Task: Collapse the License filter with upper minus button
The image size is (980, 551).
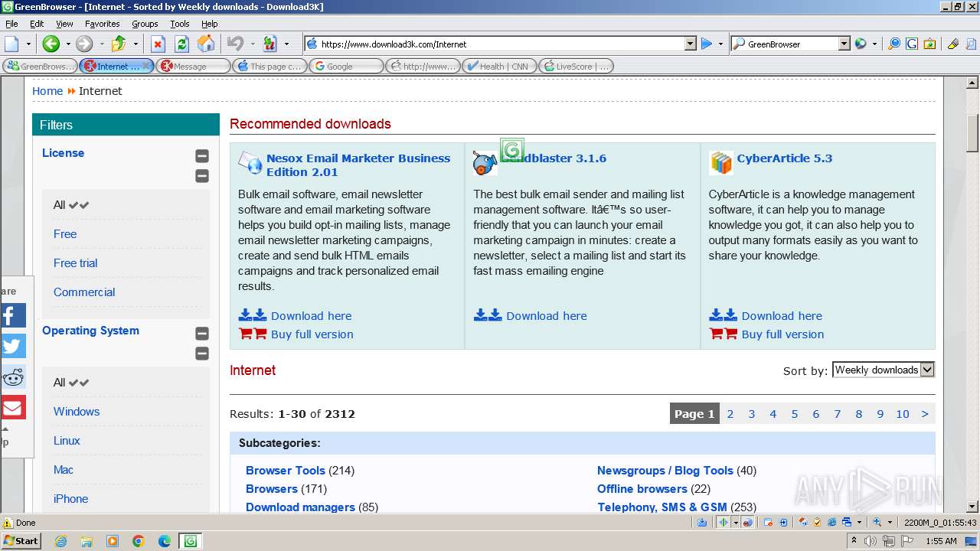Action: coord(202,156)
